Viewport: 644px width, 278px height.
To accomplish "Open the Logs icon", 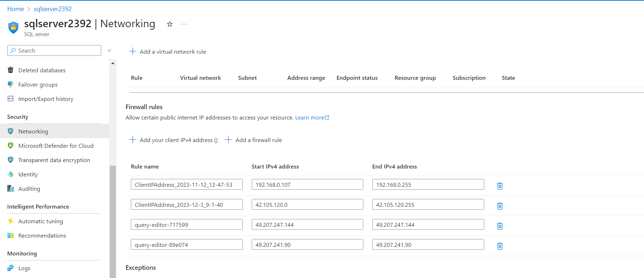I will (11, 268).
